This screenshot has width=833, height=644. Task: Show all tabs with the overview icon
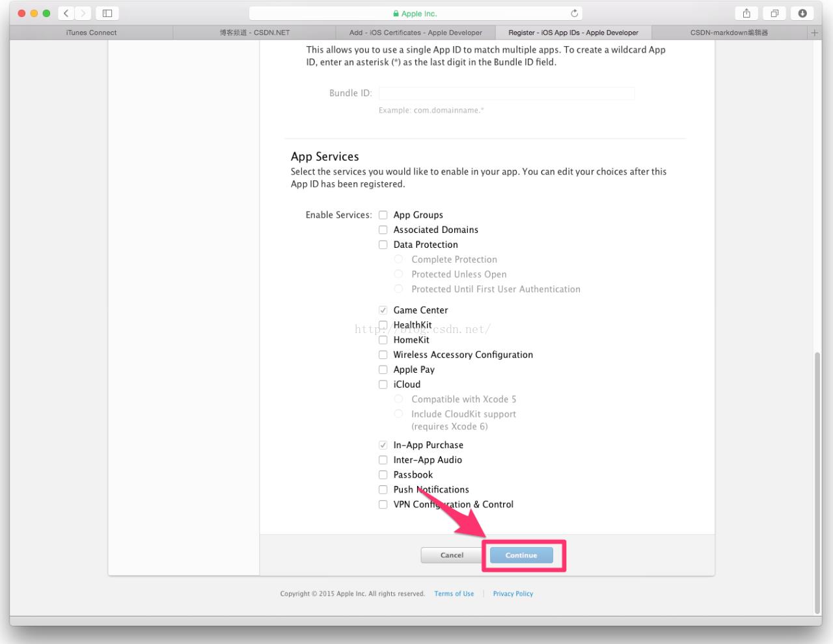774,13
